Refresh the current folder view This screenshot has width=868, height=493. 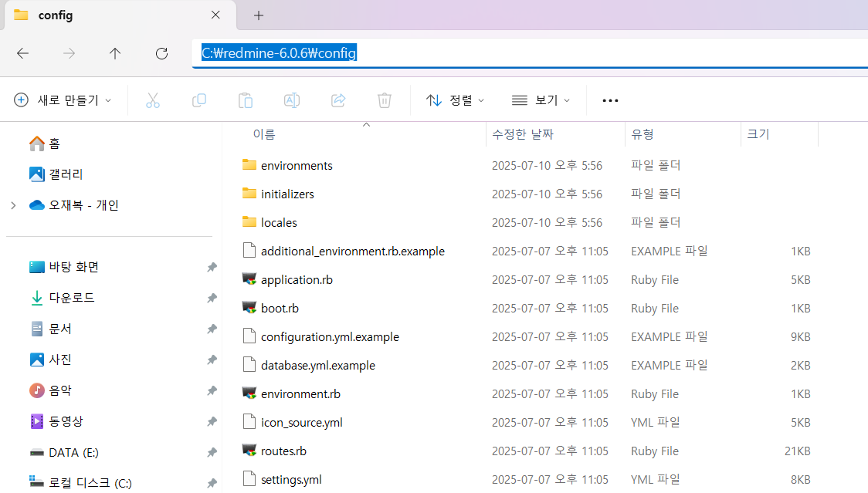point(161,53)
